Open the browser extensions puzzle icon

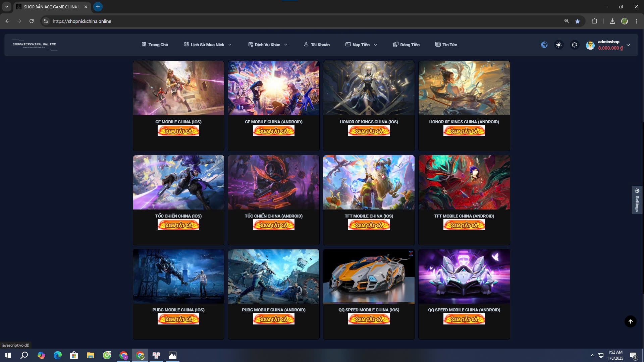[594, 21]
